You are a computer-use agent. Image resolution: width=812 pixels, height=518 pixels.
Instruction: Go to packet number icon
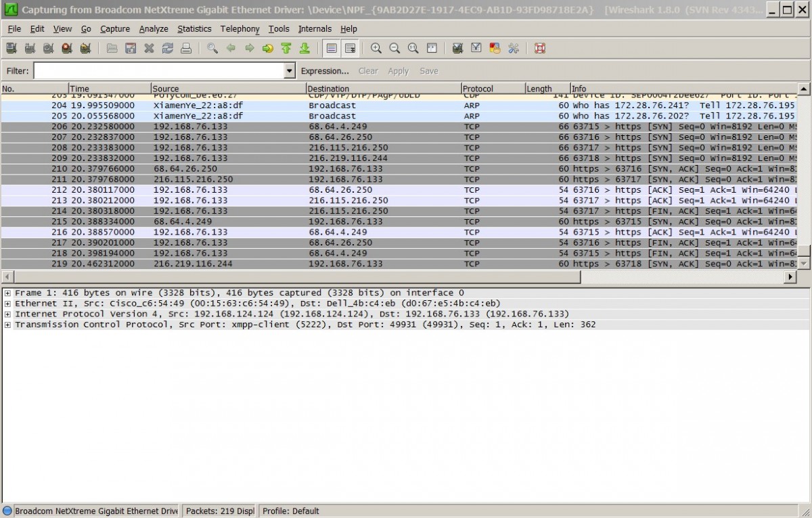pyautogui.click(x=267, y=49)
